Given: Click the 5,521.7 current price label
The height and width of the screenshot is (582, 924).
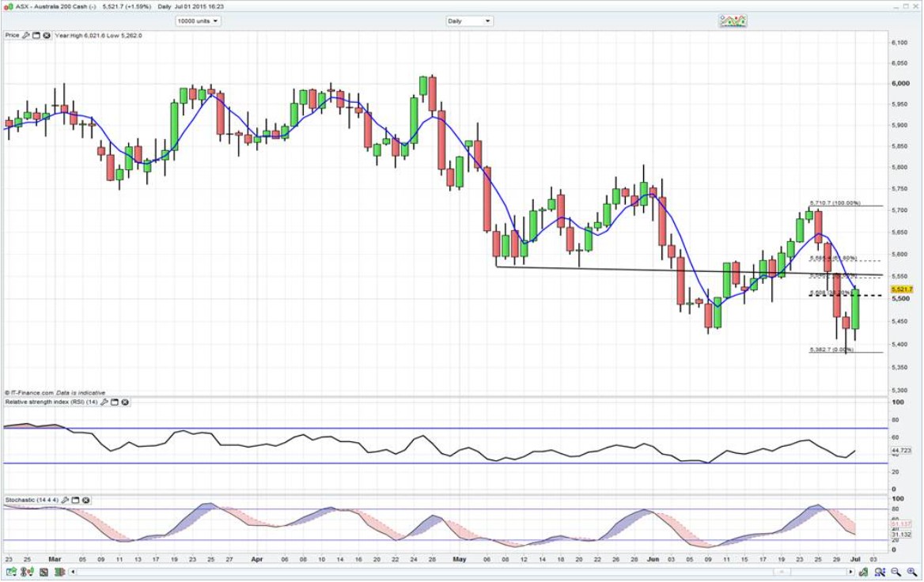Looking at the screenshot, I should pos(901,290).
